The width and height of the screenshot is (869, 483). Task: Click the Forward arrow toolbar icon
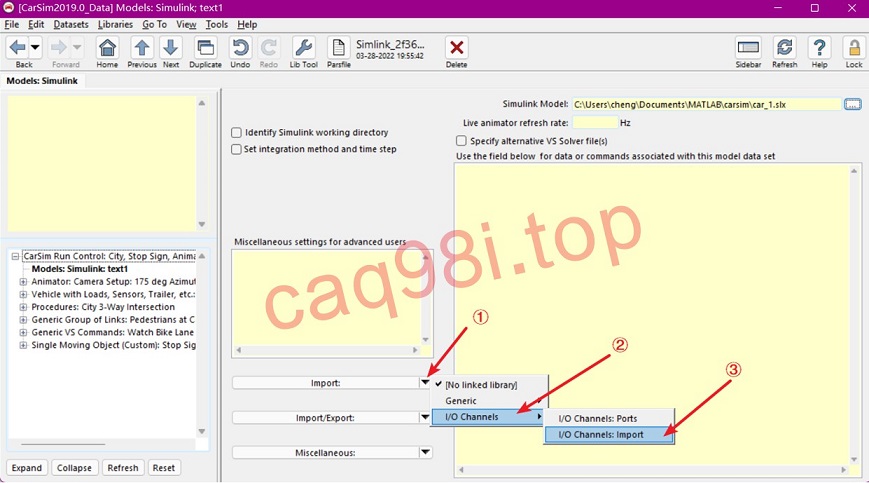click(58, 48)
